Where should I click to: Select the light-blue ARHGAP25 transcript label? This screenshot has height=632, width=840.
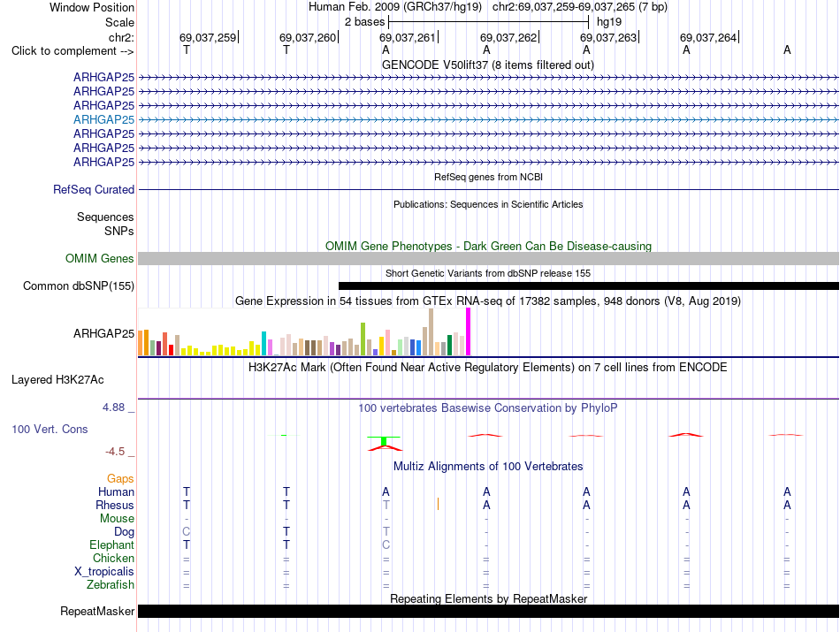(104, 119)
